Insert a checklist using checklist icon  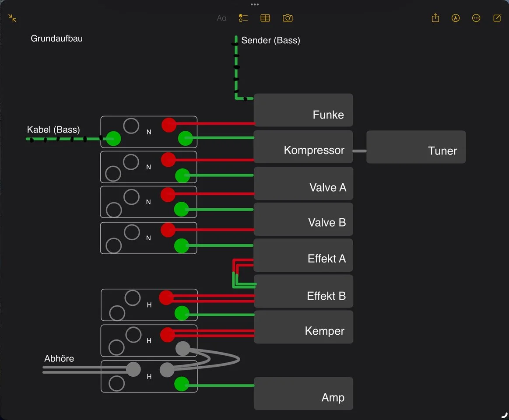click(243, 18)
